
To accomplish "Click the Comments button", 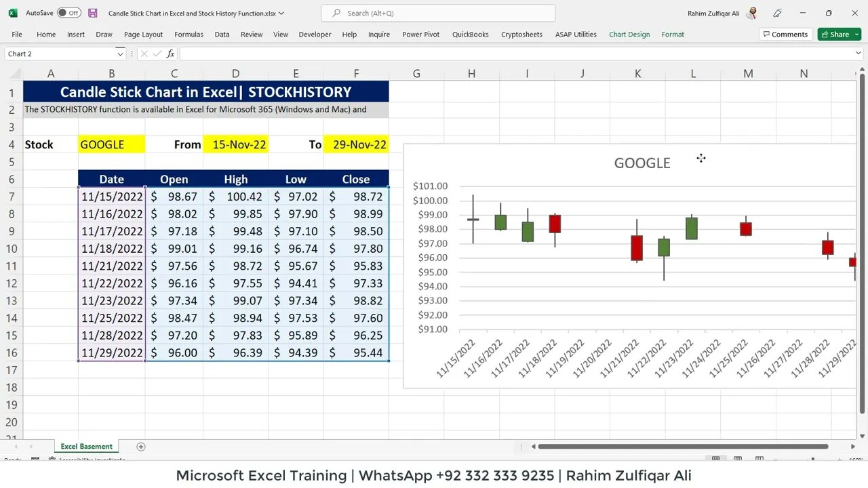I will 785,35.
